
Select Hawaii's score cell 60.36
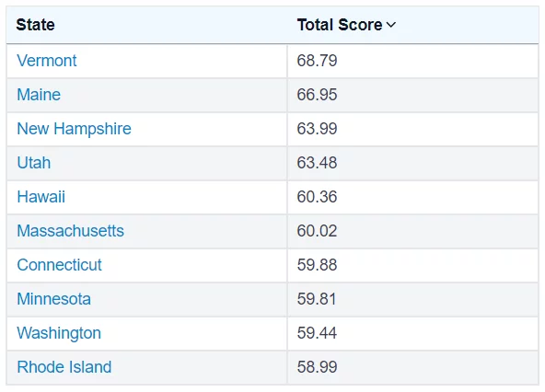pyautogui.click(x=413, y=197)
